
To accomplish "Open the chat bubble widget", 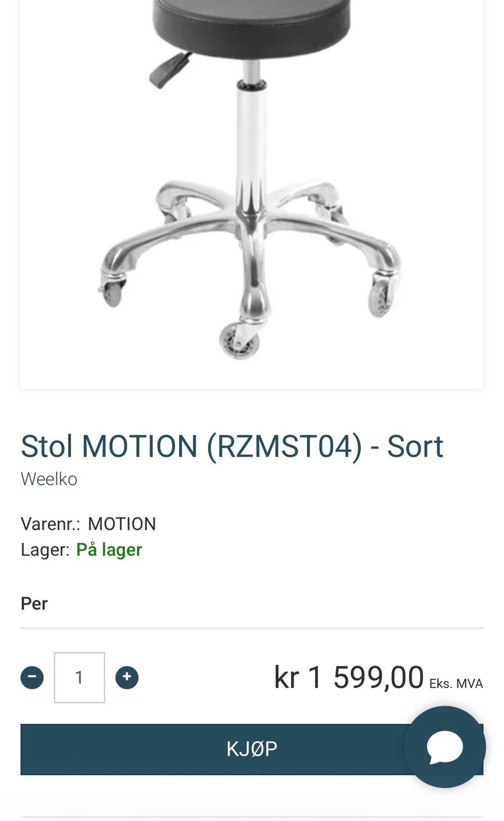I will [445, 746].
